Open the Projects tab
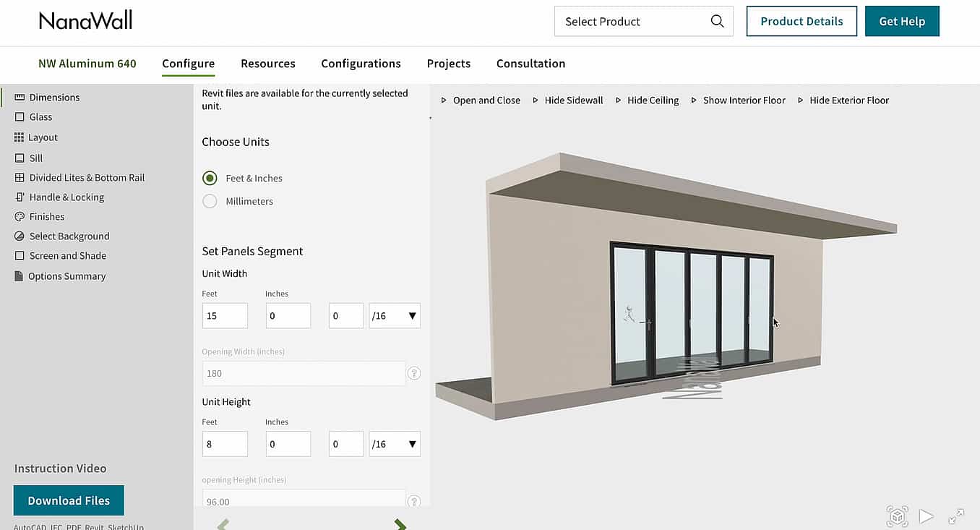This screenshot has height=530, width=980. [x=449, y=64]
